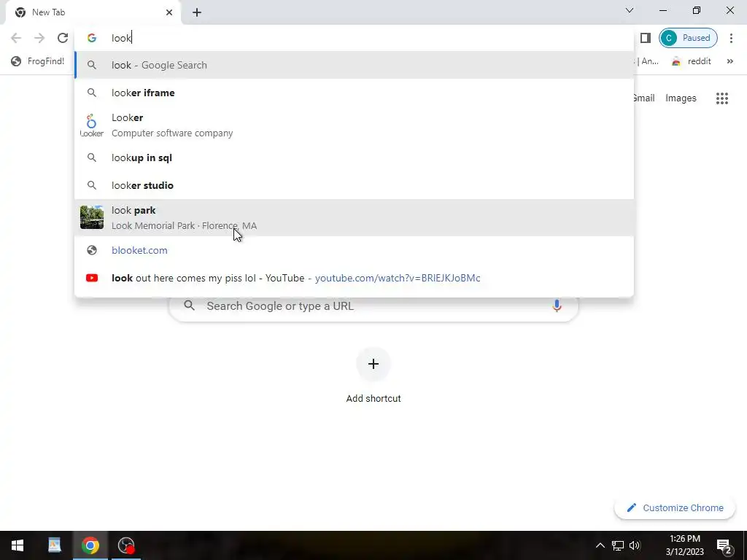This screenshot has width=747, height=560.
Task: Open the taskbar clock and date
Action: tap(684, 545)
